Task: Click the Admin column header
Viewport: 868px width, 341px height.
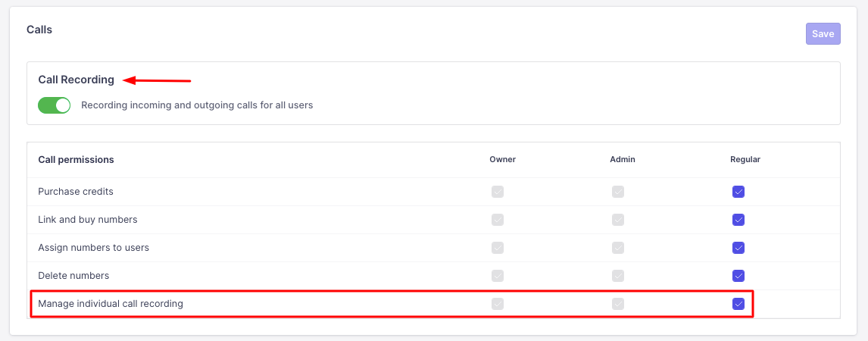Action: click(x=622, y=160)
